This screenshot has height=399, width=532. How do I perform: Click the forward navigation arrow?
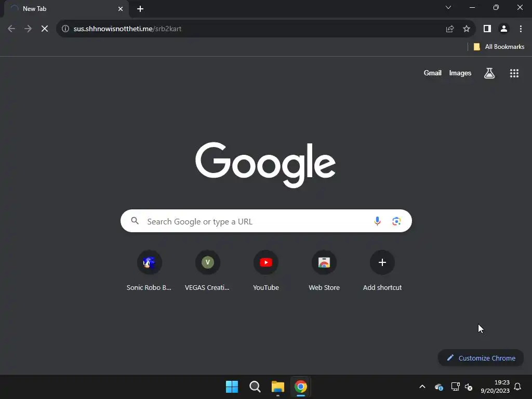[28, 29]
